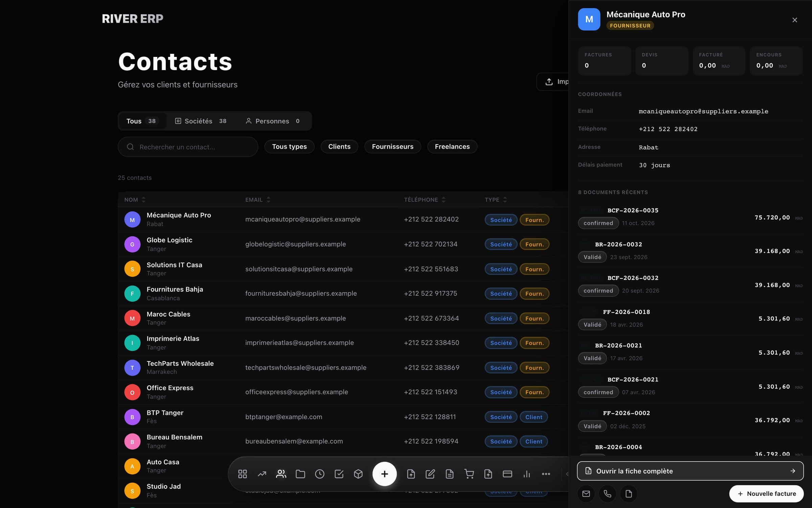This screenshot has height=508, width=812.
Task: Select the TechParts Wholesale contact row
Action: pos(343,367)
